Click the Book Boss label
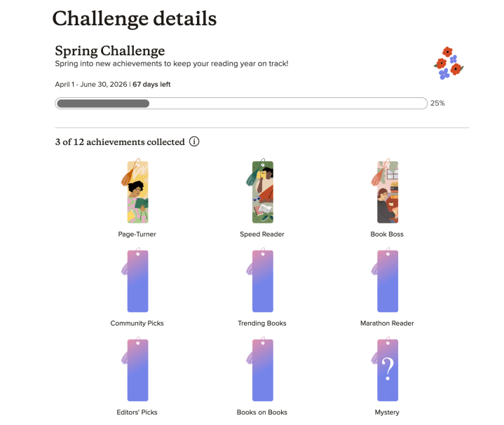504x425 pixels. pos(387,235)
